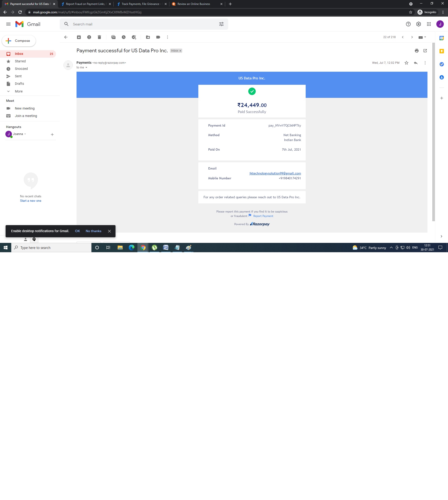Image resolution: width=448 pixels, height=500 pixels.
Task: Click the jktechnologysolution99@gmail.com email link
Action: 275,173
